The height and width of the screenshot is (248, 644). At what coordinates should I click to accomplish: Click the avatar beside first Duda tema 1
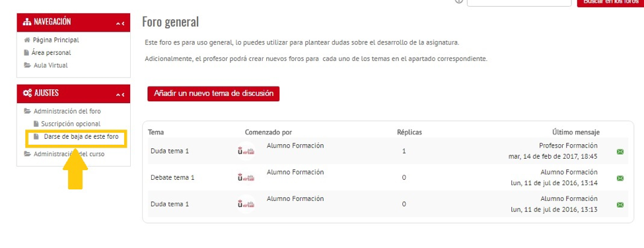pos(246,151)
